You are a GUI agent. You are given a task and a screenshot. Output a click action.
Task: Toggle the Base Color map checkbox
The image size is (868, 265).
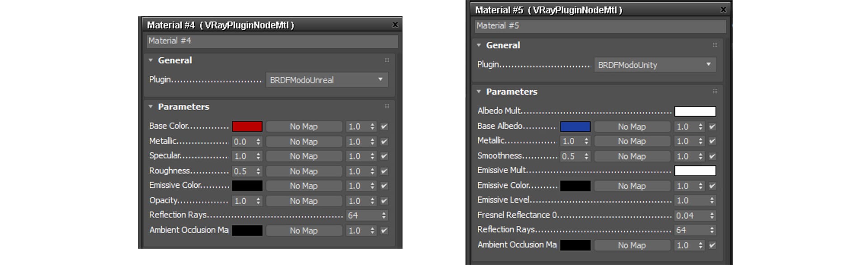(384, 126)
